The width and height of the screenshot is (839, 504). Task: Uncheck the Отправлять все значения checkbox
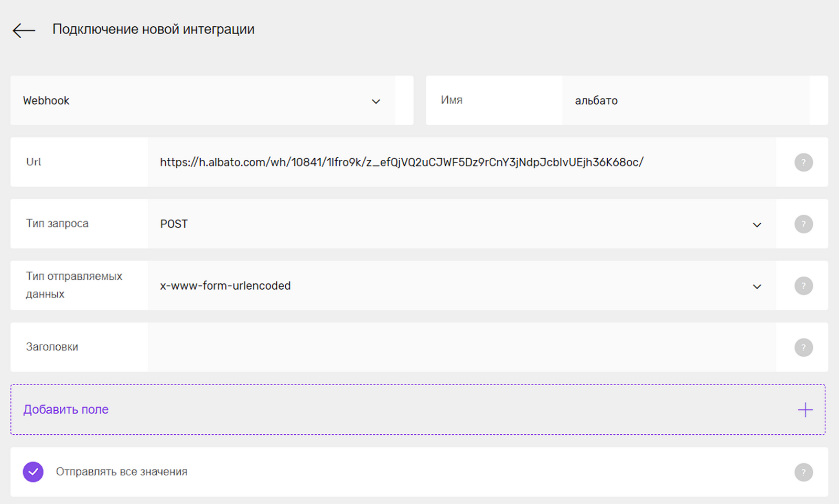pyautogui.click(x=33, y=472)
